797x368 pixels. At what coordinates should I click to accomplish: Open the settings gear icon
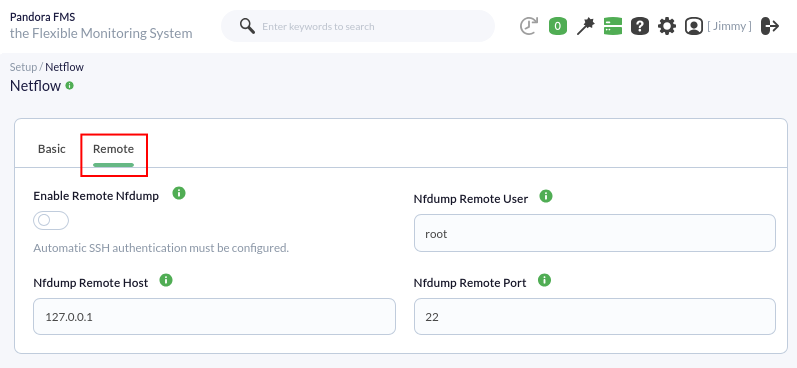[667, 26]
